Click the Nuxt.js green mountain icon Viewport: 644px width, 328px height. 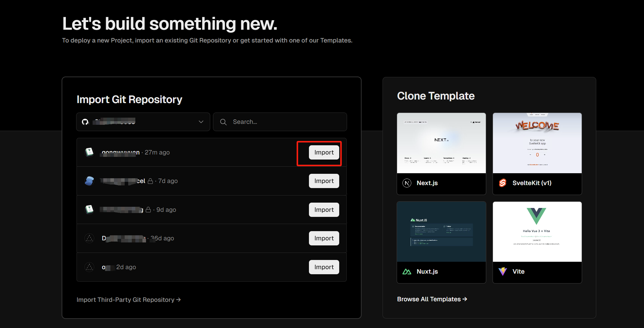pyautogui.click(x=407, y=272)
